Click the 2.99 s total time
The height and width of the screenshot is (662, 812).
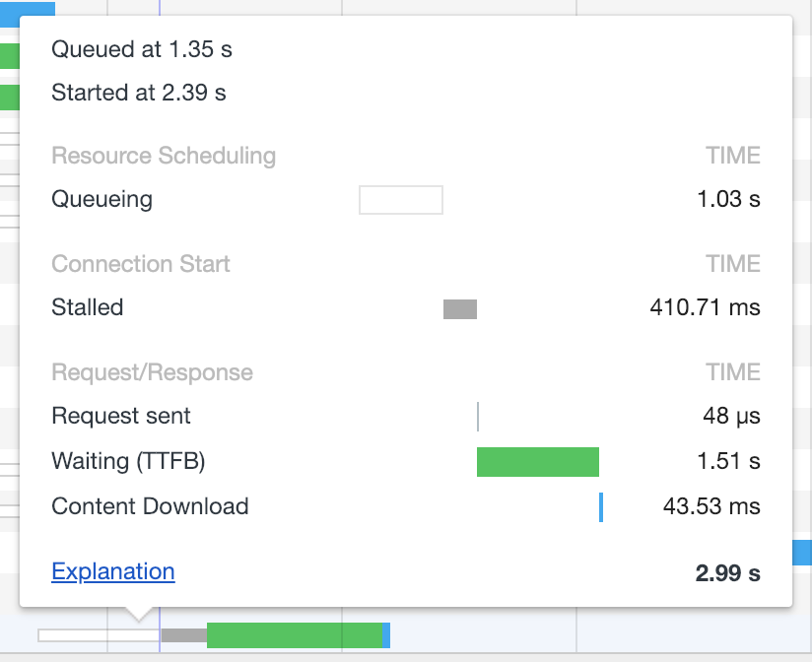727,573
